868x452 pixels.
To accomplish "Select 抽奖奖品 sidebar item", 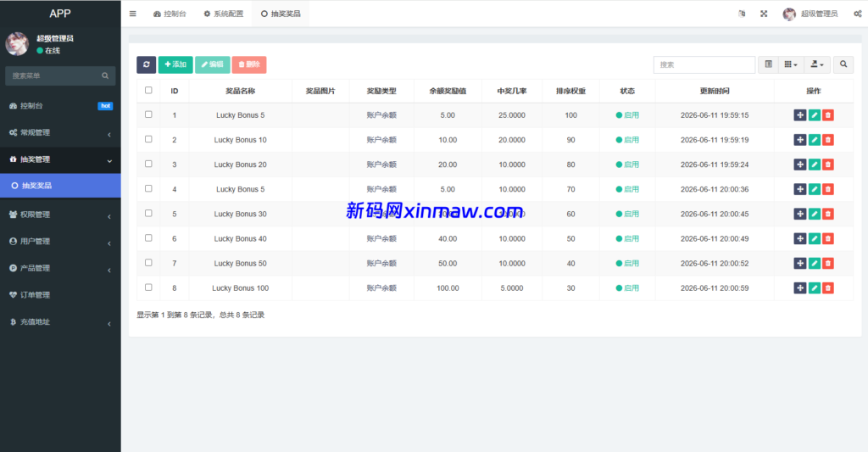I will (x=60, y=186).
